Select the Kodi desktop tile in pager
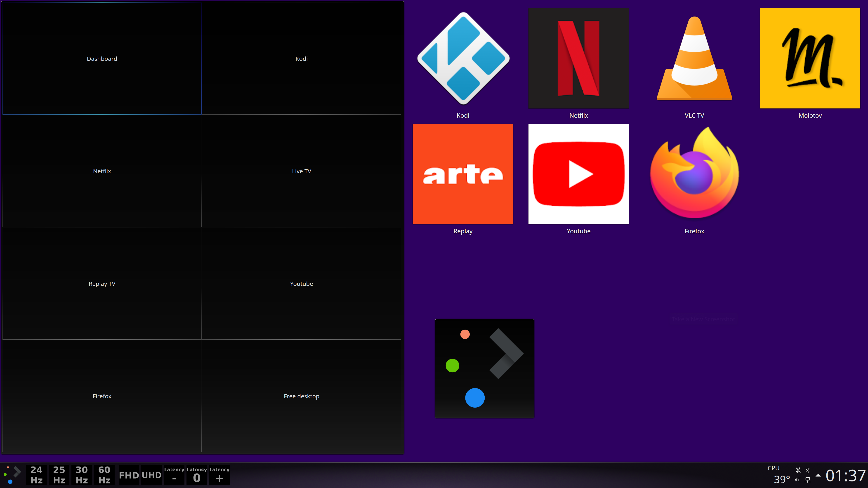Screen dimensions: 868x488 pos(302,59)
